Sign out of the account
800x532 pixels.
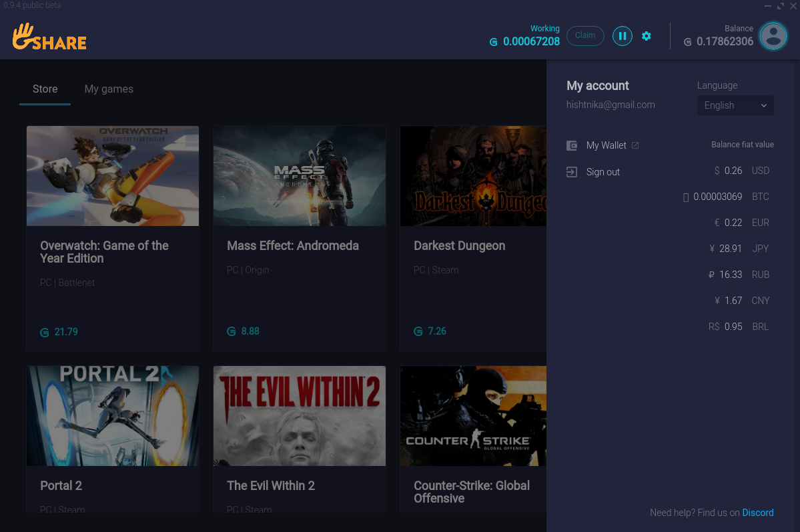603,172
